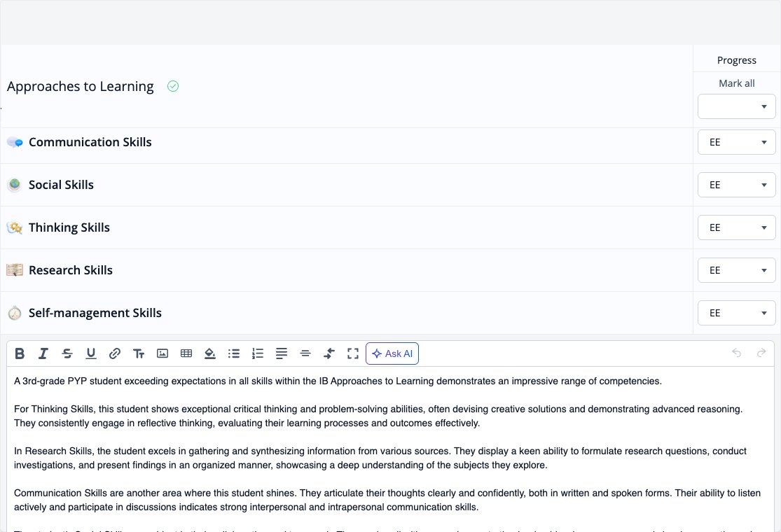Click the Ask AI button
The width and height of the screenshot is (781, 532).
(392, 353)
